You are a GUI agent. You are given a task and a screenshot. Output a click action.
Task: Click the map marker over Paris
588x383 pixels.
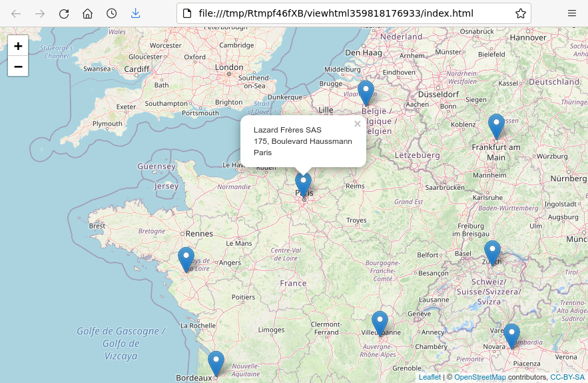(x=303, y=184)
